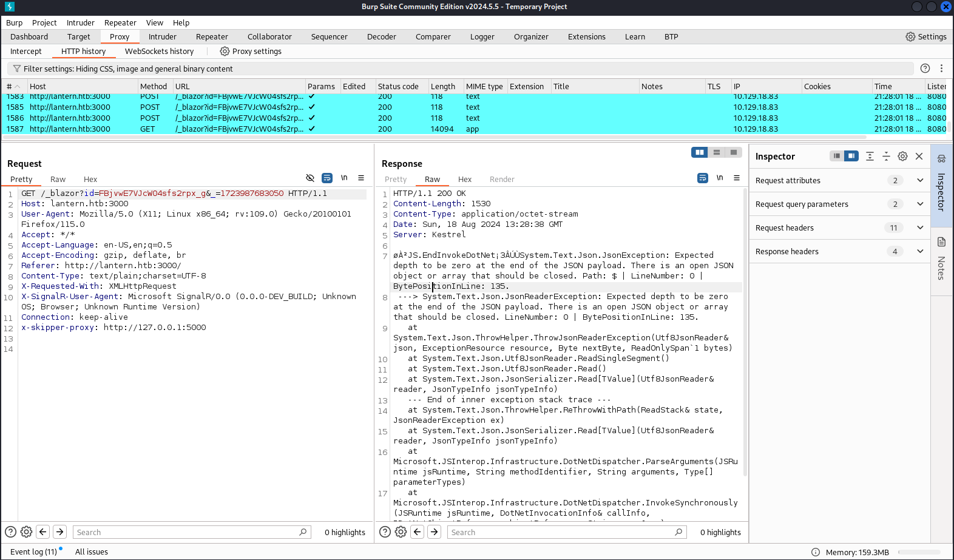Screen dimensions: 954x560
Task: Click the history table horizontal scrollbar
Action: point(434,137)
